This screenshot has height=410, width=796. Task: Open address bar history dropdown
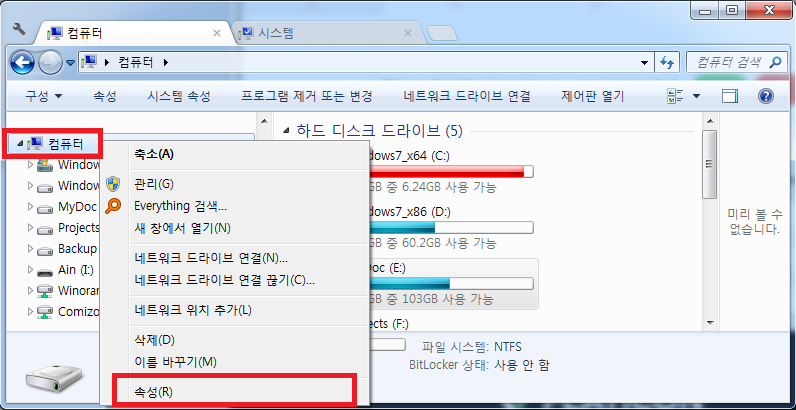(x=644, y=63)
